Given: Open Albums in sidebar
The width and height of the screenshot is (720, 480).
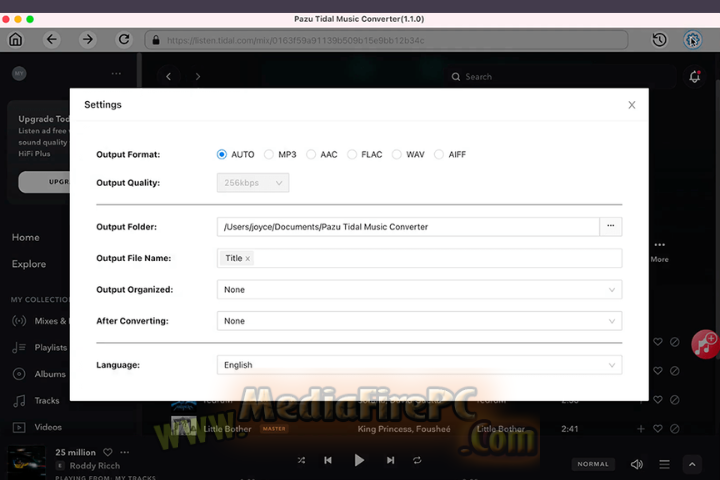Looking at the screenshot, I should (x=39, y=374).
